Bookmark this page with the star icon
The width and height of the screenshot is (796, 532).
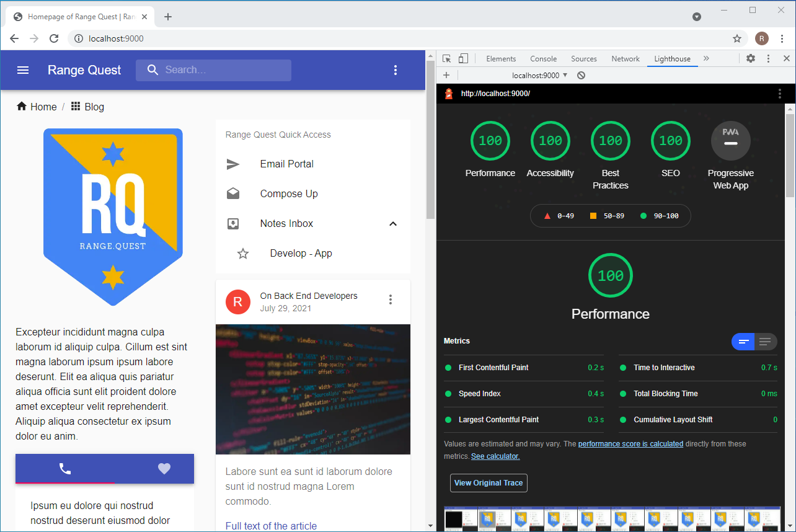pos(737,38)
